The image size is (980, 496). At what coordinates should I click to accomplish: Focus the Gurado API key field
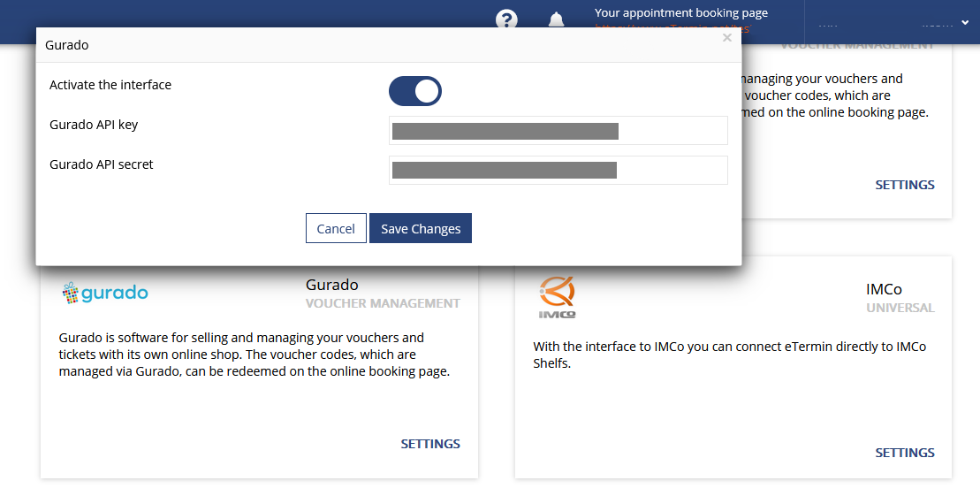coord(558,130)
